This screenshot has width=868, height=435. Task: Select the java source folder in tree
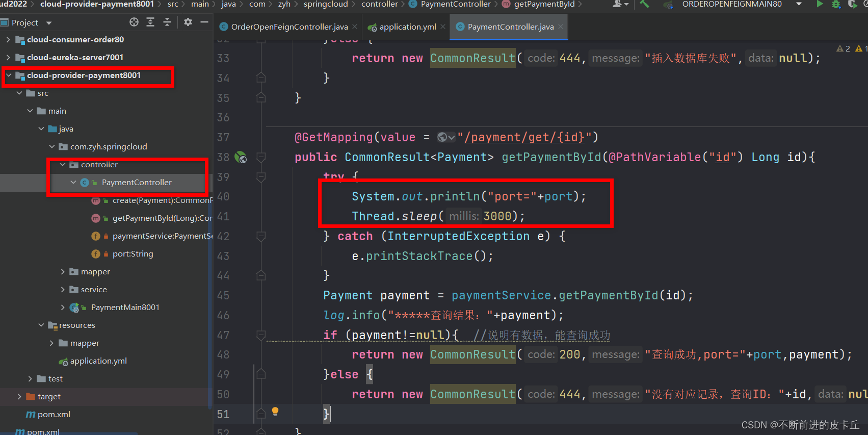66,129
